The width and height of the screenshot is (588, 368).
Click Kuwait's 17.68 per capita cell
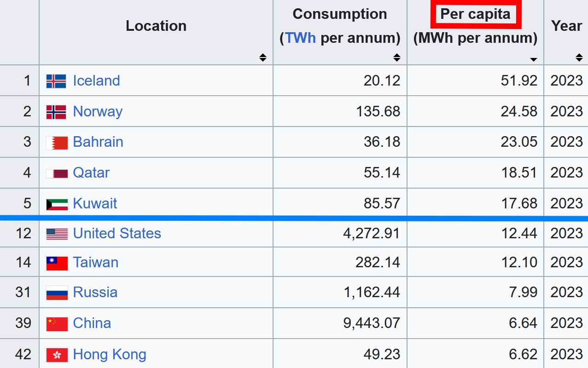519,204
